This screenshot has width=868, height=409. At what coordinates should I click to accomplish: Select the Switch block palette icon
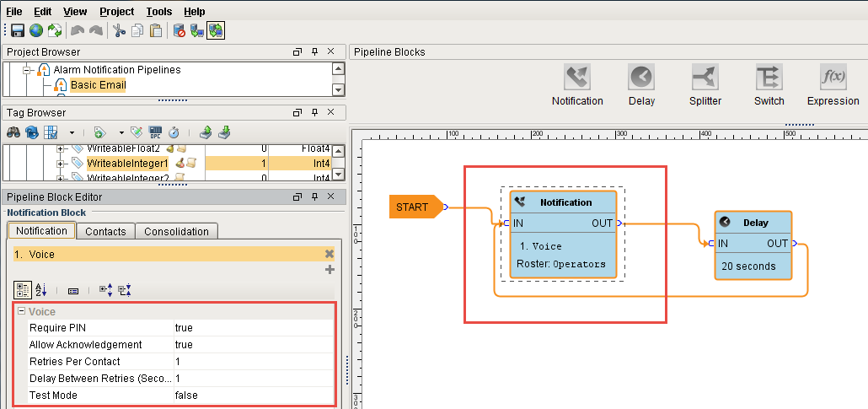[769, 78]
